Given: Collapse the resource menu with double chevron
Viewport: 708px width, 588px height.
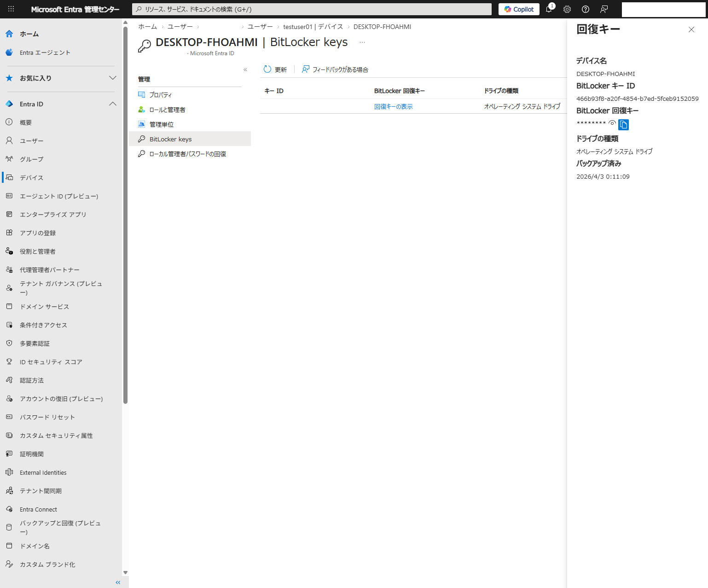Looking at the screenshot, I should point(245,70).
